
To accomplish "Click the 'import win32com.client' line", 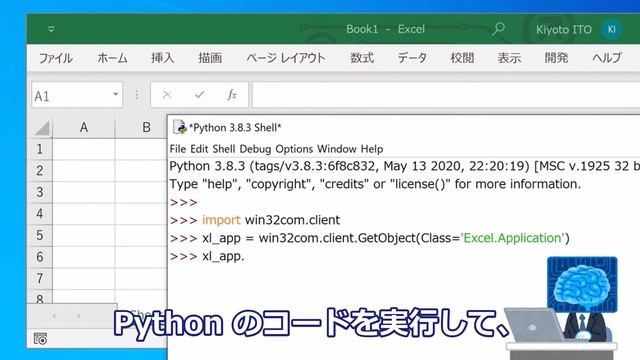I will coord(271,220).
